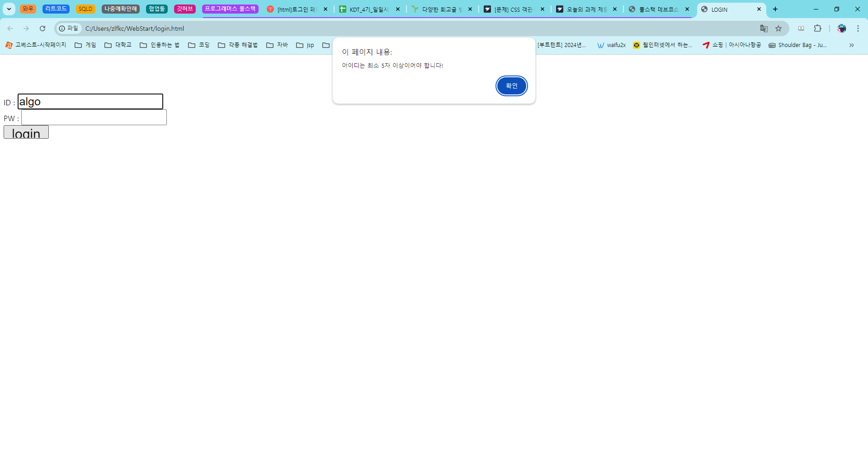868x470 pixels.
Task: Bookmark this page with the star icon
Action: (x=778, y=28)
